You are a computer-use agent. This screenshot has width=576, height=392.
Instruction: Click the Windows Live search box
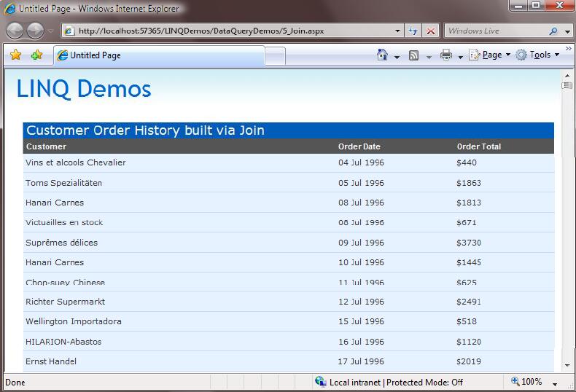tap(496, 31)
